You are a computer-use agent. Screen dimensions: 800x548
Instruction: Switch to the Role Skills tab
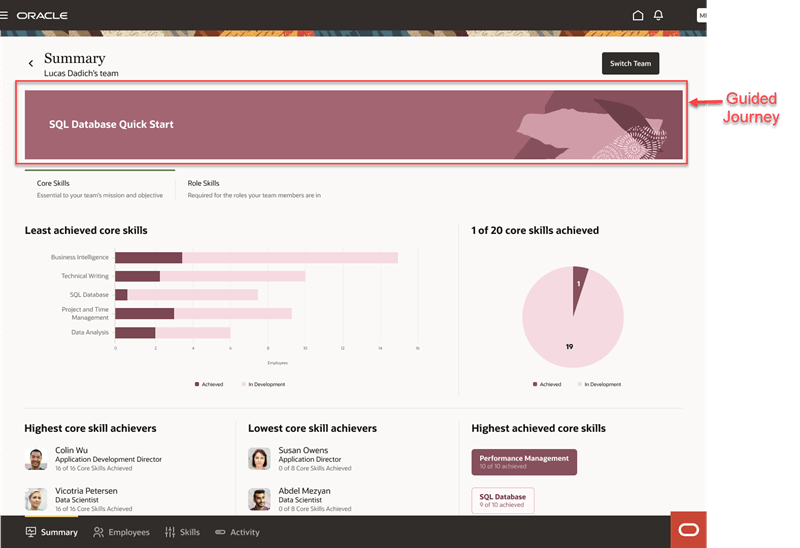click(x=254, y=189)
